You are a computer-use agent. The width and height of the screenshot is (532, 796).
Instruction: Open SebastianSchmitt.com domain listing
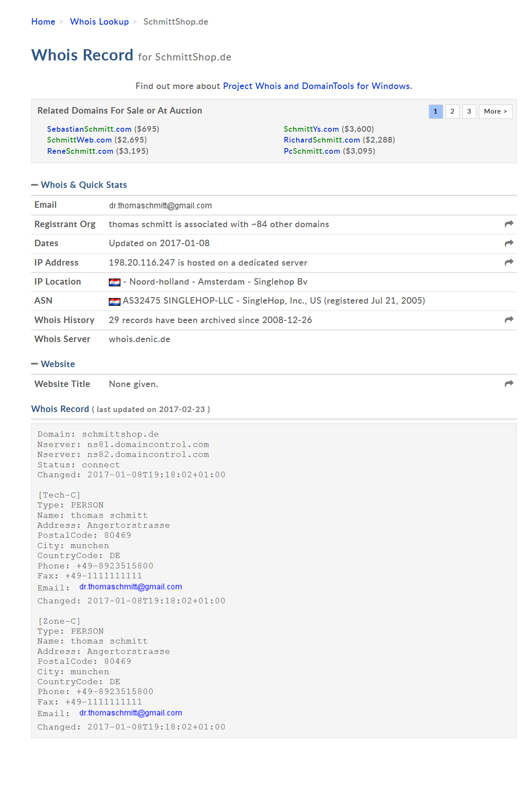point(89,129)
